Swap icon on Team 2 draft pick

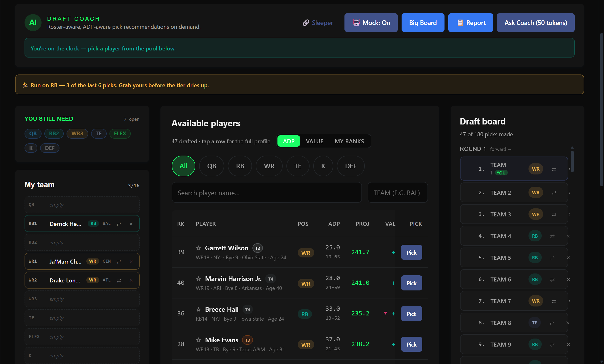554,193
